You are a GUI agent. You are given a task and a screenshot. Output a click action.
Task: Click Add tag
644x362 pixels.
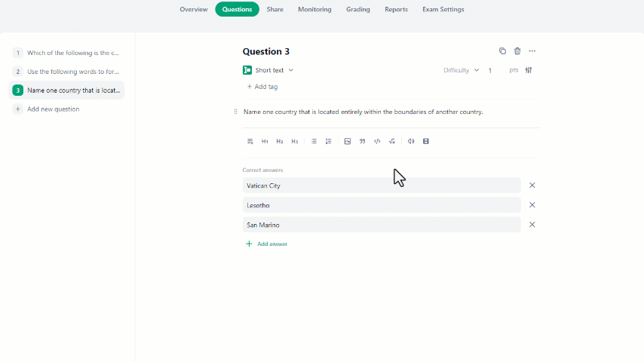(262, 87)
